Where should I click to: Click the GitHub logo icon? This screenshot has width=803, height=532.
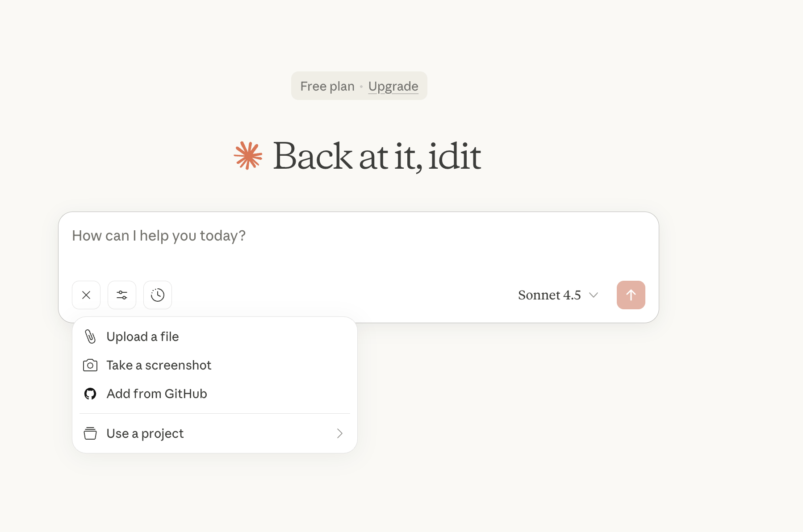[90, 394]
